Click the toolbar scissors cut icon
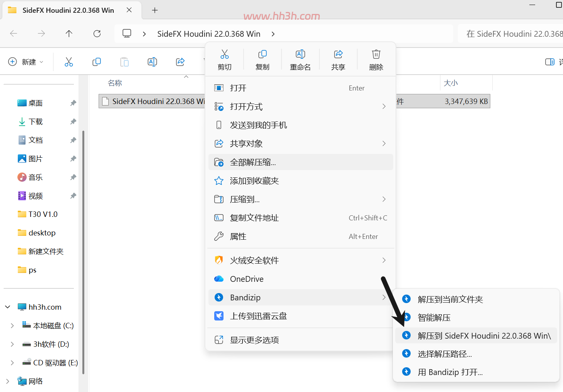This screenshot has width=563, height=392. [x=69, y=62]
